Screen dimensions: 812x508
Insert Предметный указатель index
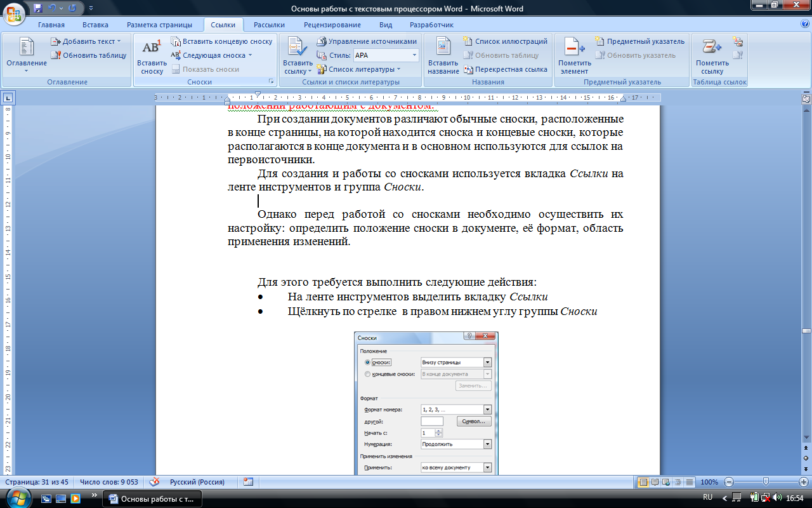point(639,41)
